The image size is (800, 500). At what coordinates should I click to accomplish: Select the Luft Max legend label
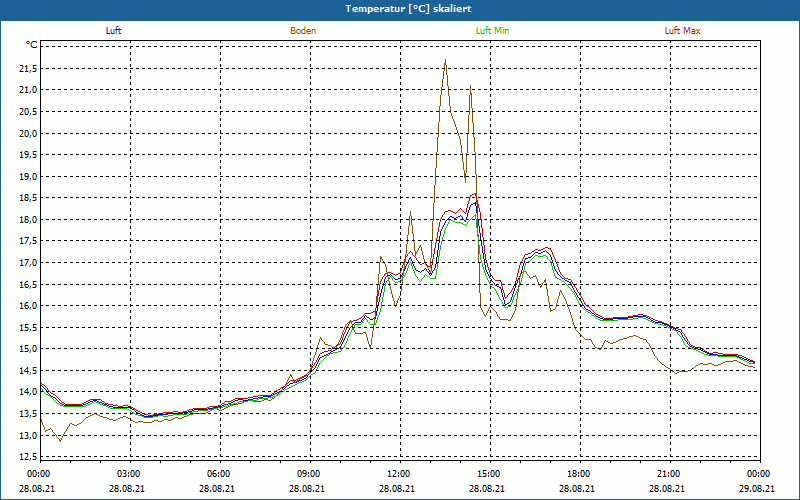click(x=682, y=31)
